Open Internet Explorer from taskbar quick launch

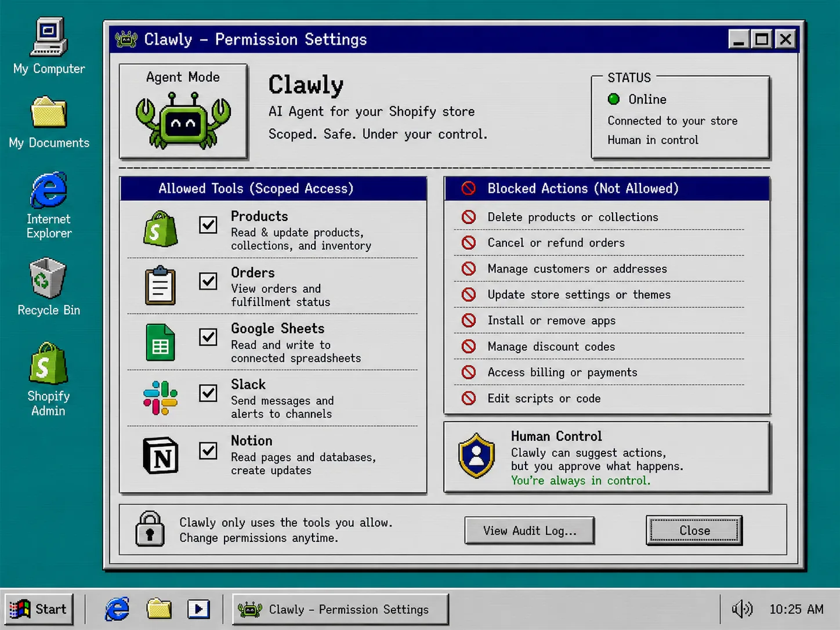pyautogui.click(x=117, y=609)
